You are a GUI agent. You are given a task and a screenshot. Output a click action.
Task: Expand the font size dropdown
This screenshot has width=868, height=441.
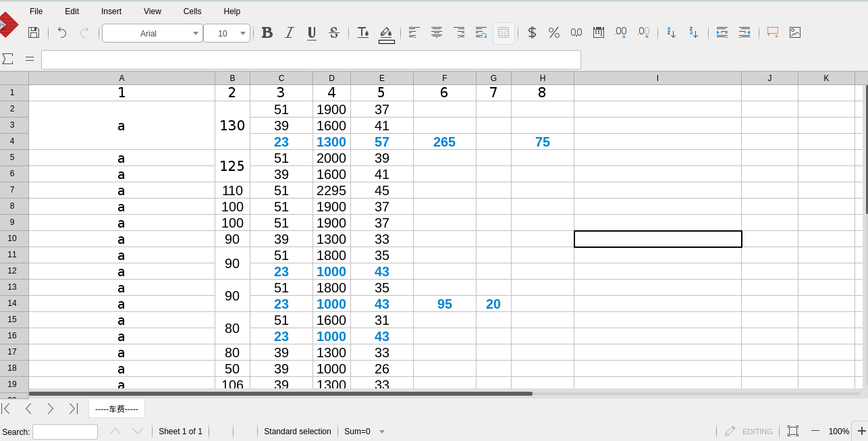pos(243,33)
